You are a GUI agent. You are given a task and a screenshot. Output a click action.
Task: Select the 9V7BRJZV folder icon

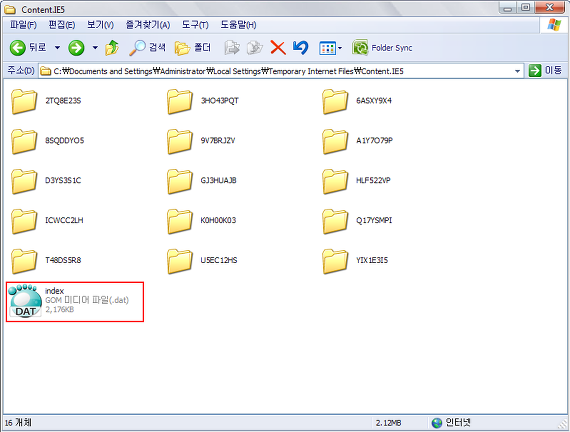180,141
